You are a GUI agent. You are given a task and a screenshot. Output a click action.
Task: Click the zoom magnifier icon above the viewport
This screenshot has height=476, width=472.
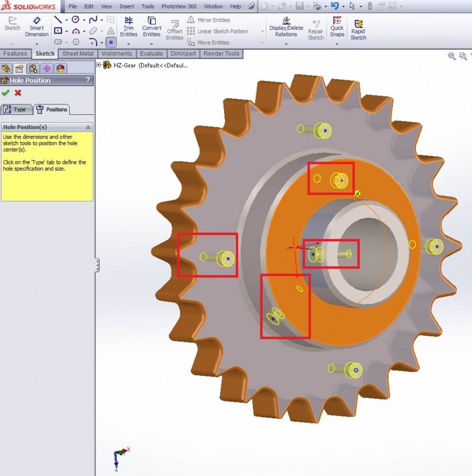[x=451, y=56]
